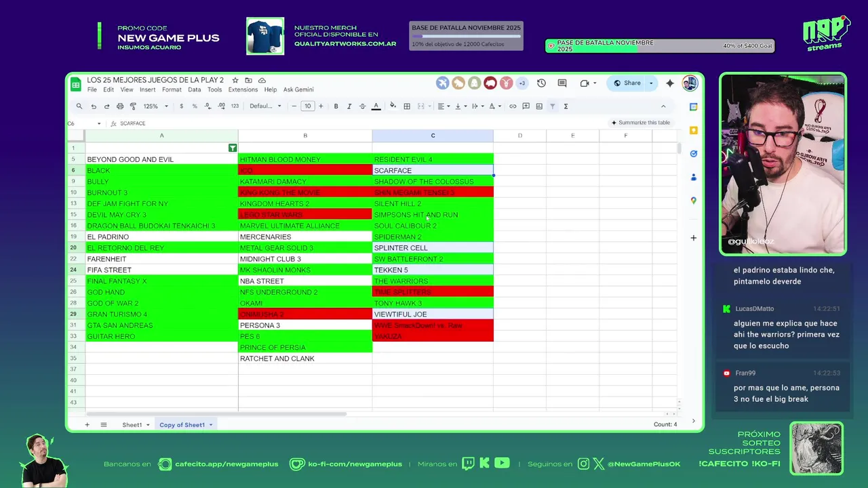Click Summarize this table
This screenshot has width=868, height=488.
point(641,123)
